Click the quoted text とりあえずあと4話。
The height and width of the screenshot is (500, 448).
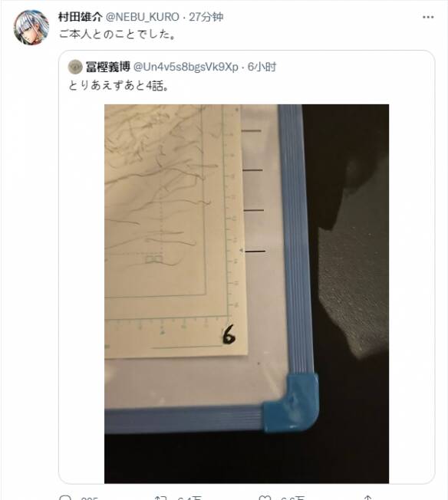point(118,85)
